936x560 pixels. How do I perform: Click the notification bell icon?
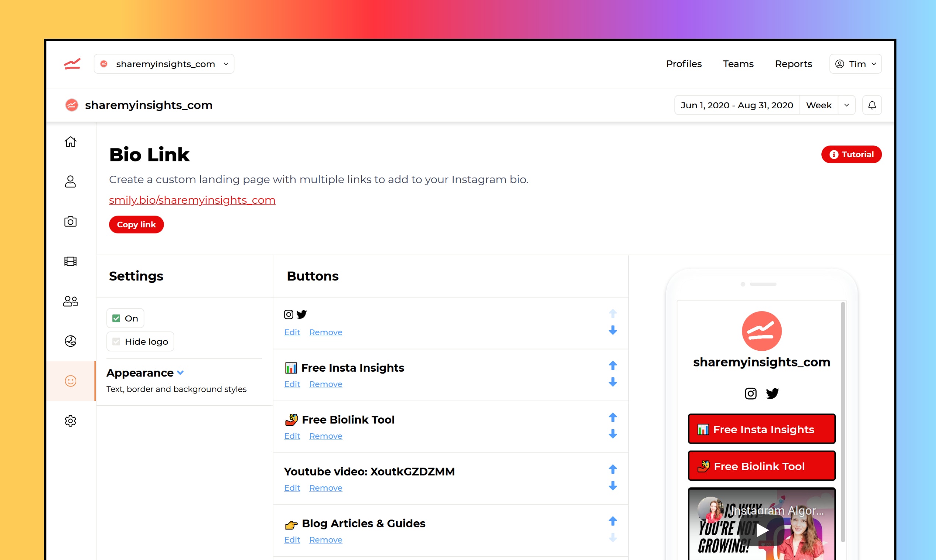[872, 105]
